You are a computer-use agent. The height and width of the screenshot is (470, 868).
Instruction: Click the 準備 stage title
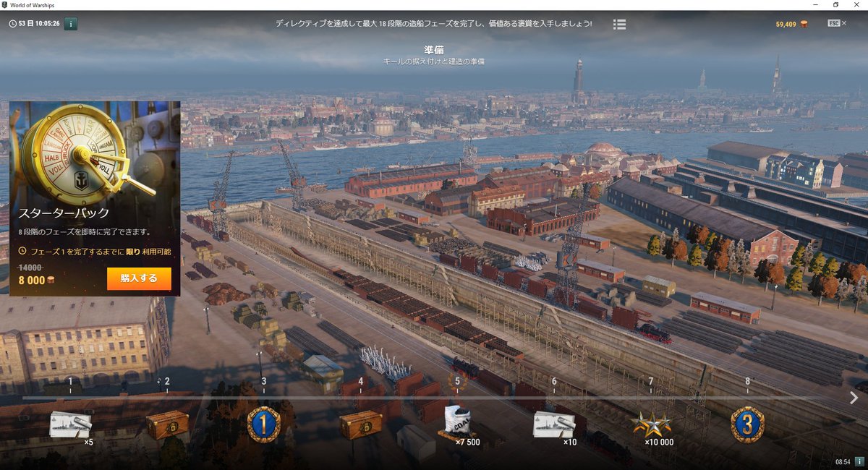pyautogui.click(x=434, y=50)
